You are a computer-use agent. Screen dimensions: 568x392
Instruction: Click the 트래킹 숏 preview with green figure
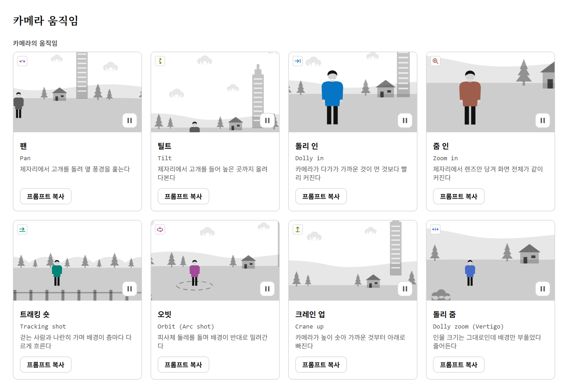[x=77, y=261]
